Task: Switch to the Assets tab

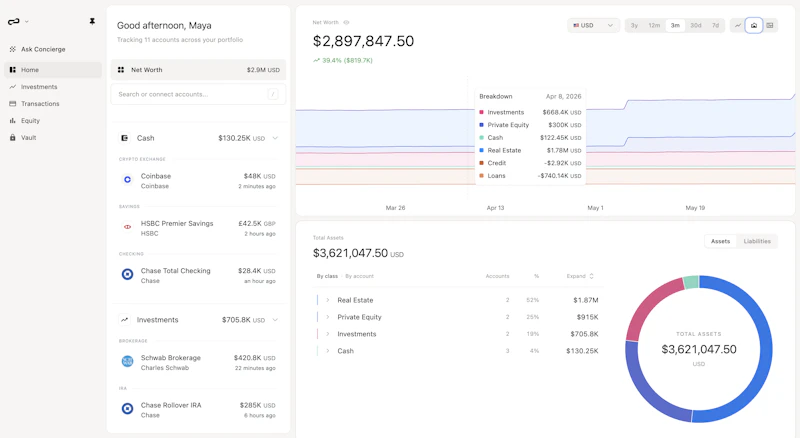Action: [720, 241]
